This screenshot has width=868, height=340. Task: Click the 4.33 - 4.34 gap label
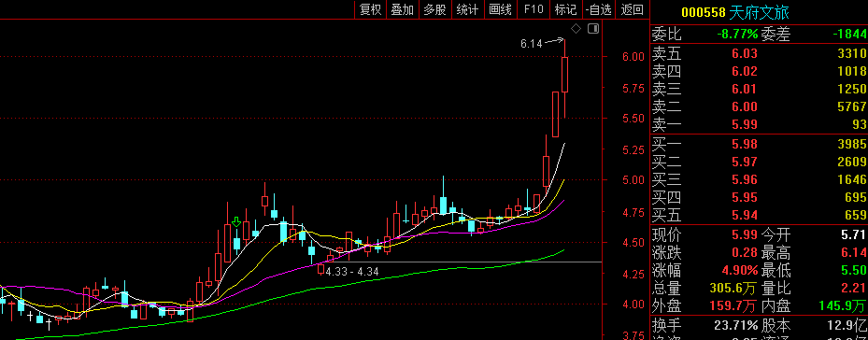(352, 272)
